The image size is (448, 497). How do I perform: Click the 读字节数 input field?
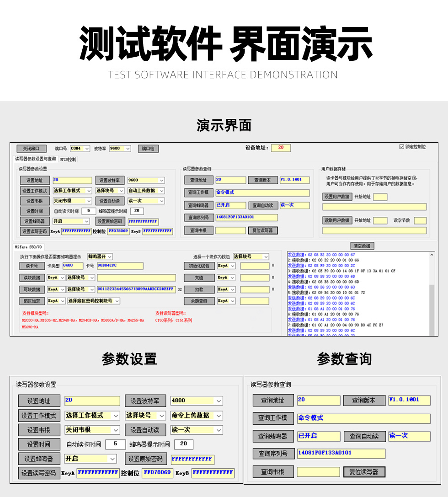click(x=421, y=220)
